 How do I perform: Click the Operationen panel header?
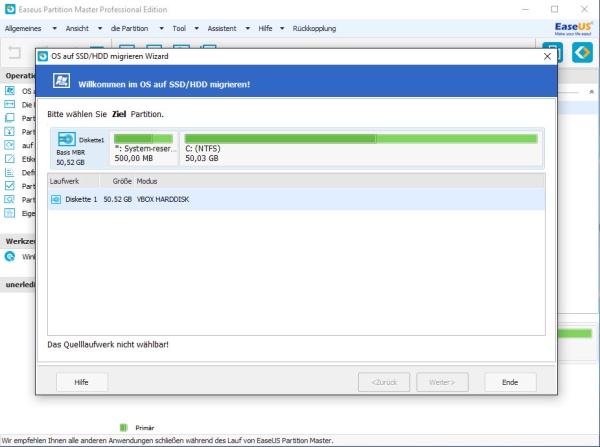click(20, 76)
